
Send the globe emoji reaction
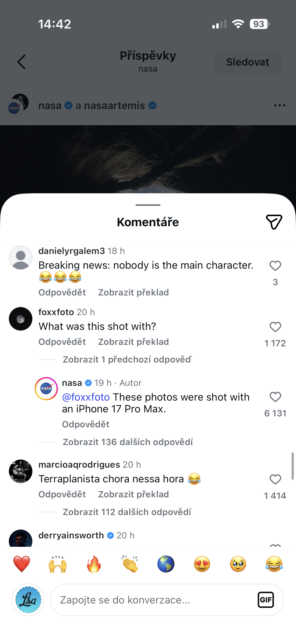166,564
